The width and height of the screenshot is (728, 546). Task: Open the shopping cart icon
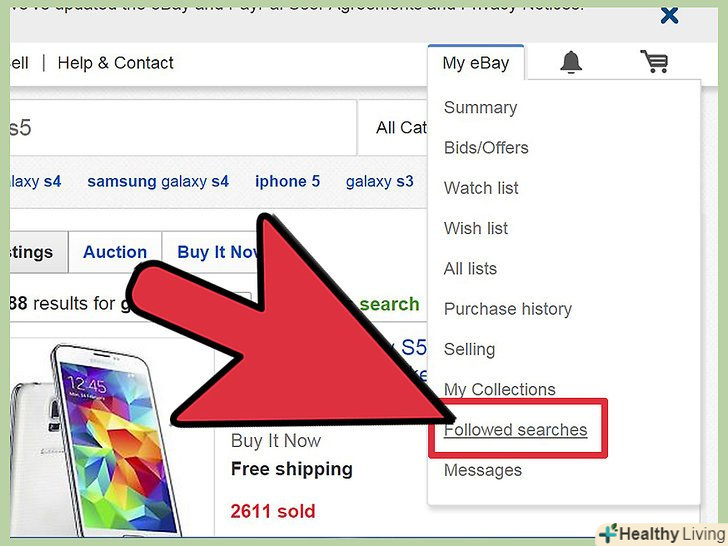655,61
